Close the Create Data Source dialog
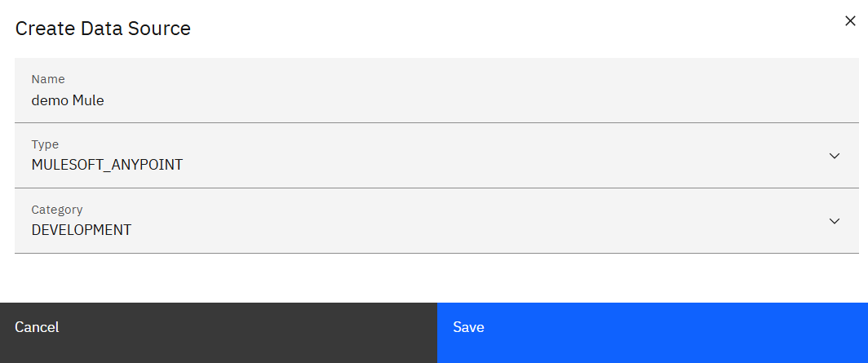The width and height of the screenshot is (868, 363). 850,21
